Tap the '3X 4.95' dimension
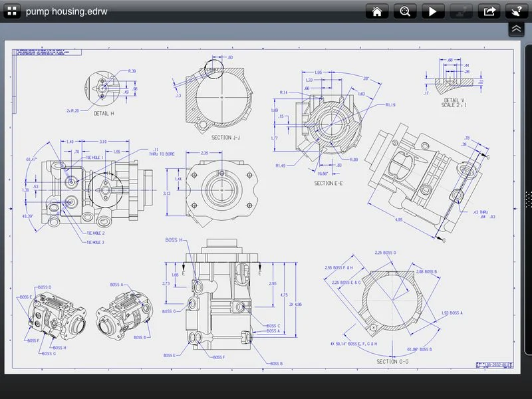This screenshot has height=399, width=532. pyautogui.click(x=295, y=305)
